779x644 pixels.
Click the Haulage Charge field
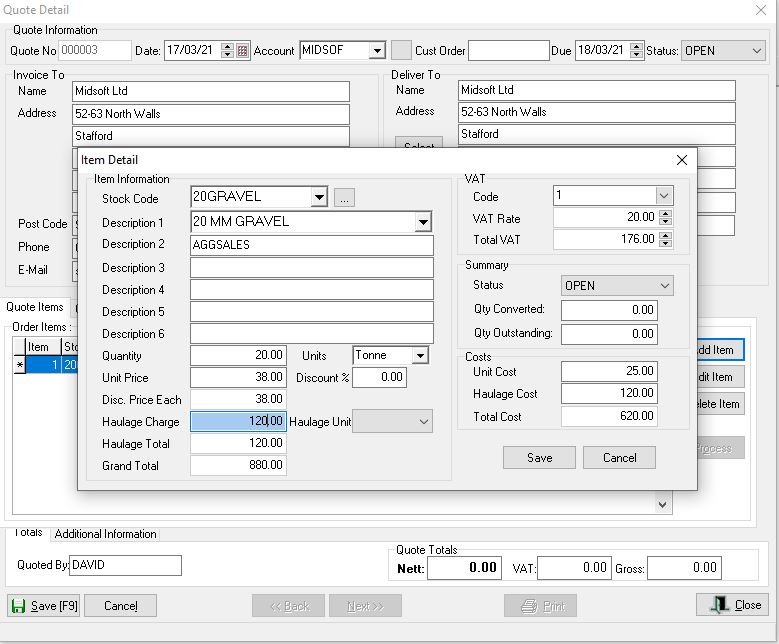(238, 421)
